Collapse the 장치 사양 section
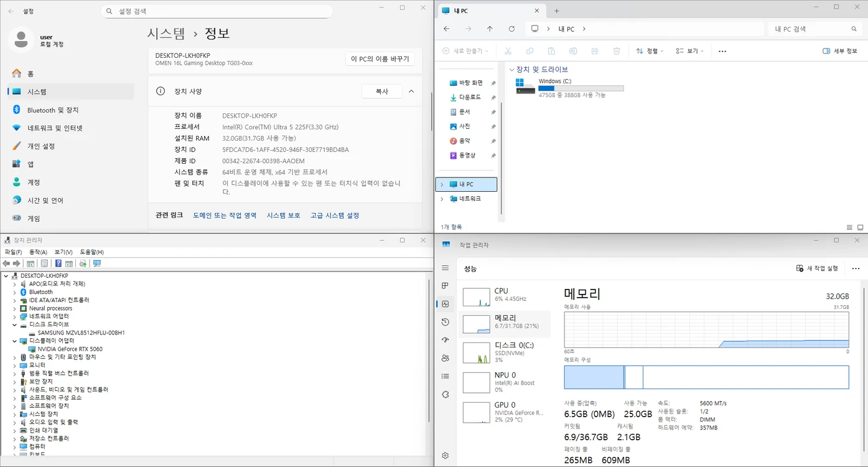 (411, 92)
